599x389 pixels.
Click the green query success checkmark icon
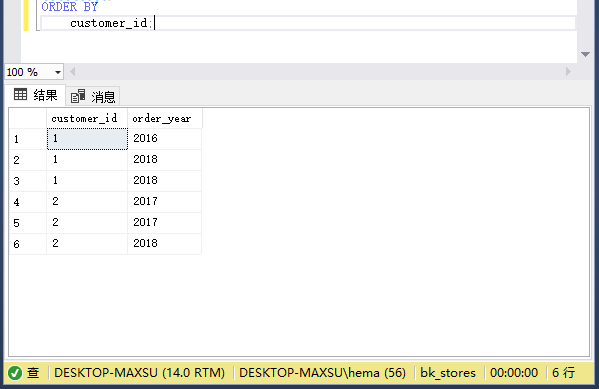[15, 373]
